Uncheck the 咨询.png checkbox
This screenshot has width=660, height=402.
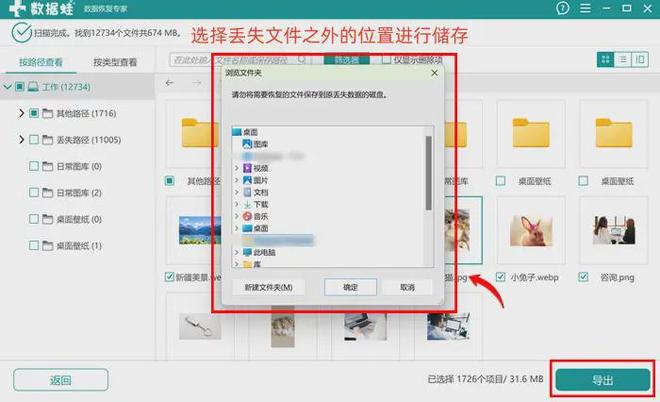[583, 277]
